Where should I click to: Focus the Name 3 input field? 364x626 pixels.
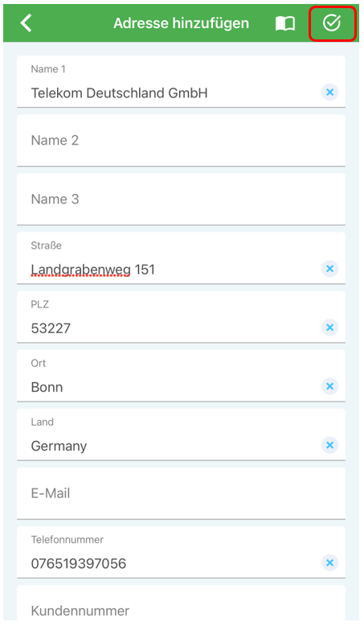[181, 200]
